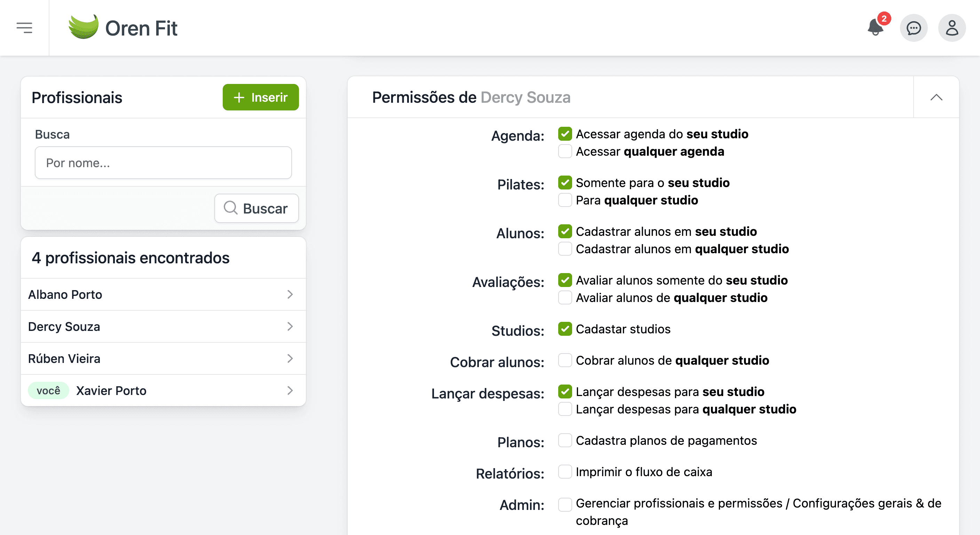This screenshot has height=535, width=980.
Task: Check 'Acessar qualquer agenda'
Action: 565,152
